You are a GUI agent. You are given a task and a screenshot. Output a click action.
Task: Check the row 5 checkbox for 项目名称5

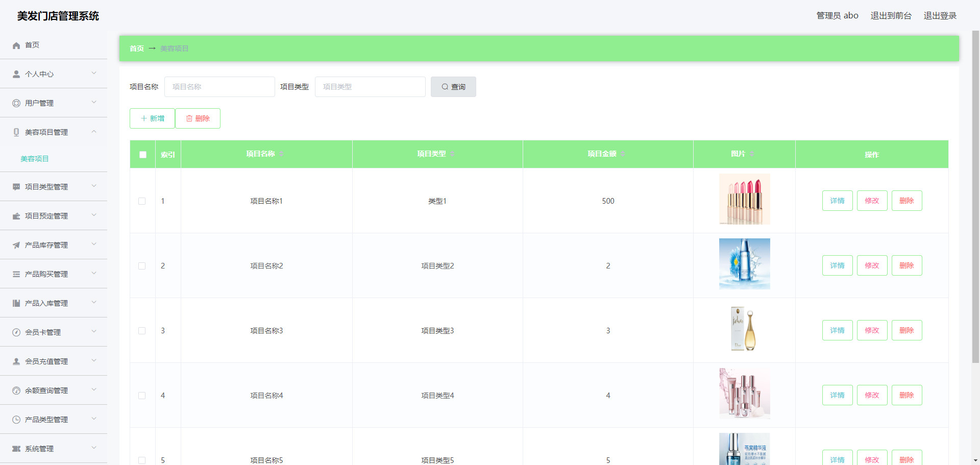[142, 460]
